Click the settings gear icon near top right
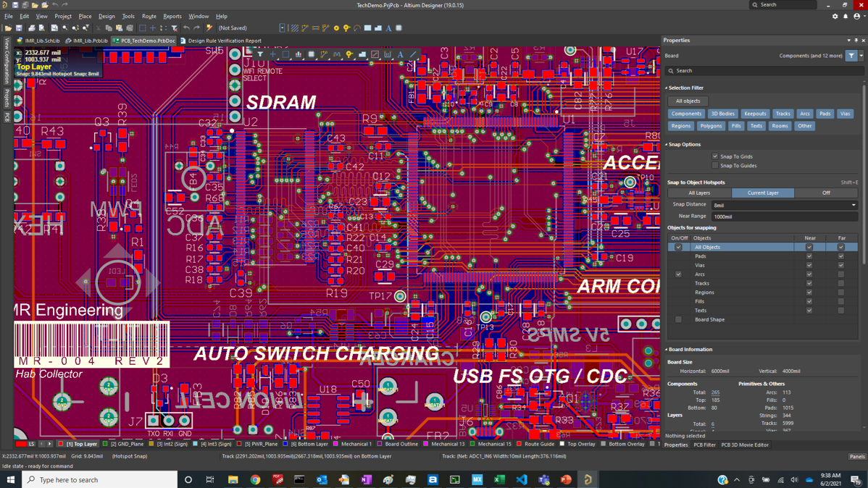868x488 pixels. click(x=835, y=16)
